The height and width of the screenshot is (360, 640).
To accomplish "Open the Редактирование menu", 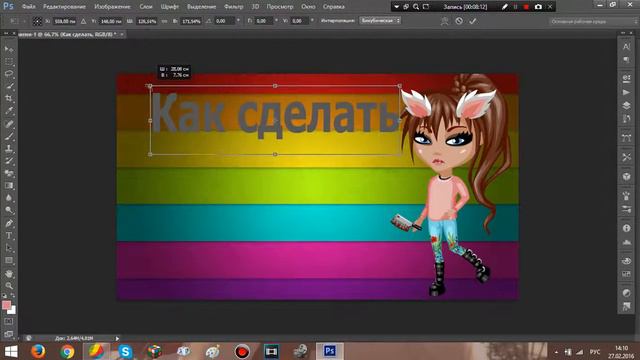I will click(x=64, y=7).
